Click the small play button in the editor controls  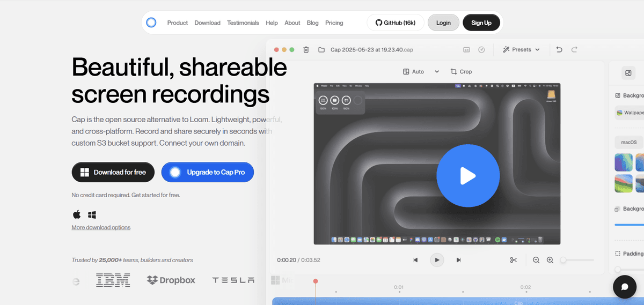tap(437, 260)
